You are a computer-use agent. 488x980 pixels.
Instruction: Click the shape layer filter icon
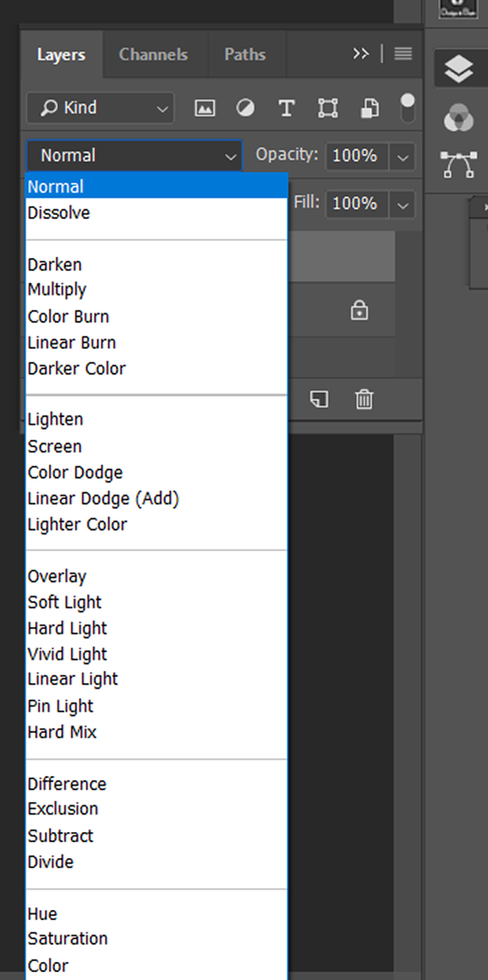327,108
